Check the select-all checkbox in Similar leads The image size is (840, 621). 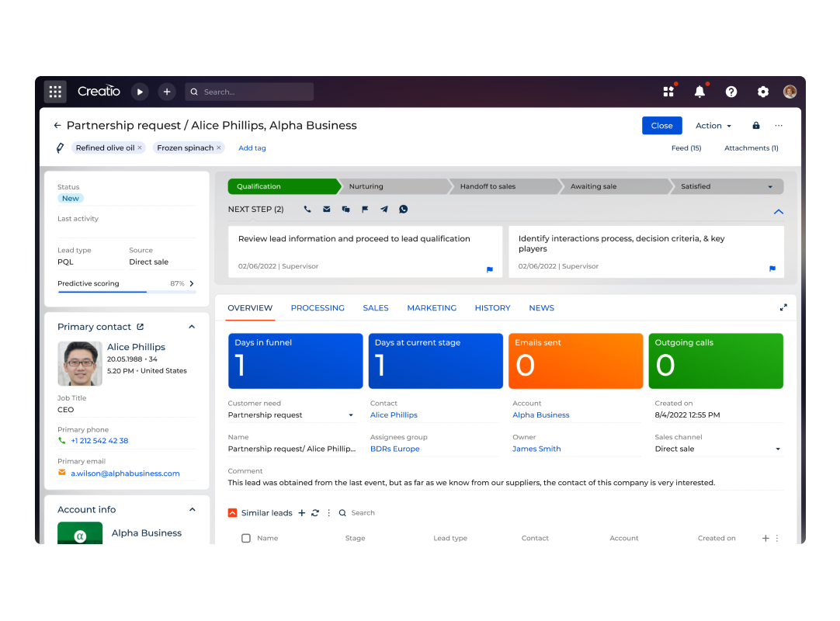246,538
